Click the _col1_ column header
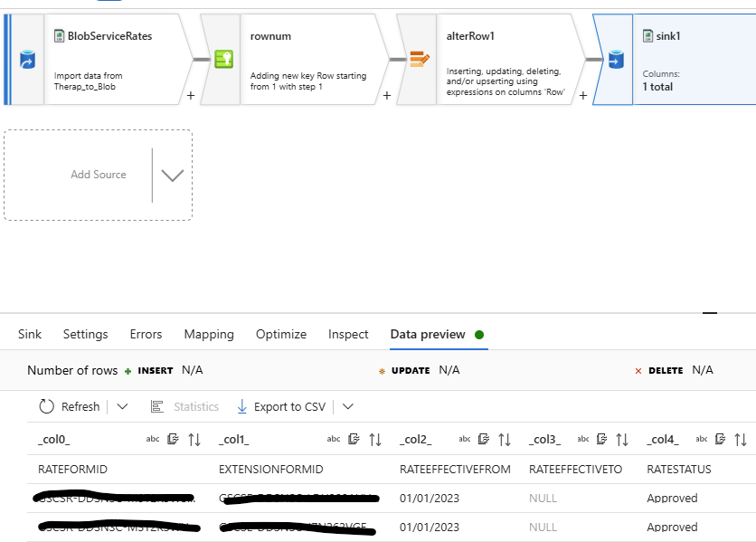756x542 pixels. (234, 439)
